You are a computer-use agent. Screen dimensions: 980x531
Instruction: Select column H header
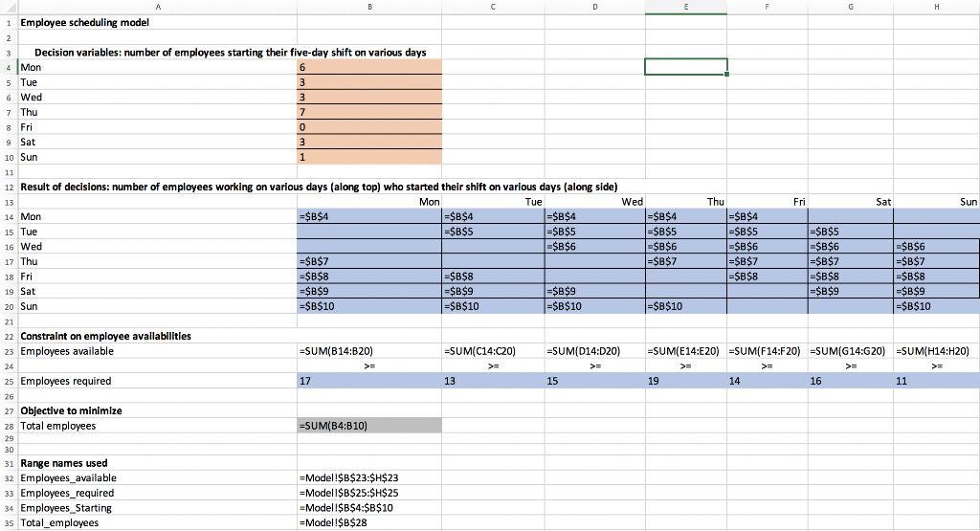pyautogui.click(x=936, y=7)
